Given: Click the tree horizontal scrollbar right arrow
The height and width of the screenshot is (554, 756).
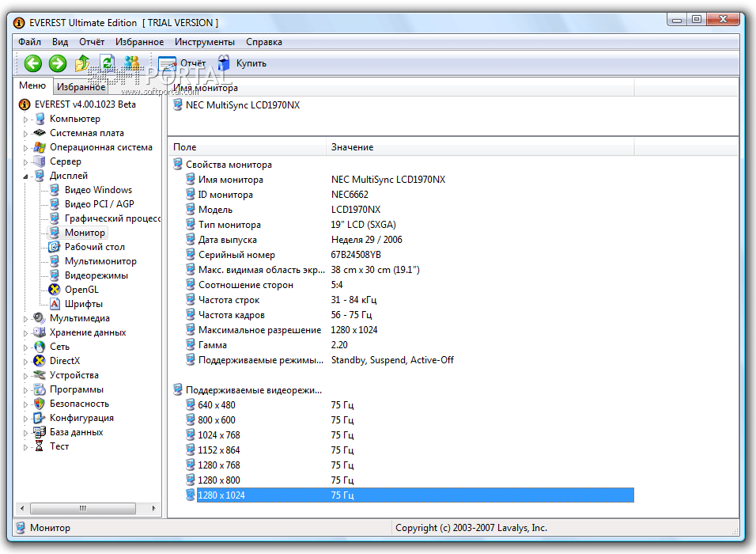Looking at the screenshot, I should 153,508.
